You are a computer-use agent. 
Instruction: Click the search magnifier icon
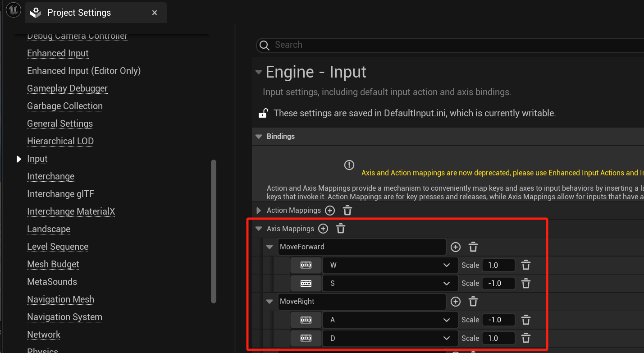pyautogui.click(x=265, y=45)
